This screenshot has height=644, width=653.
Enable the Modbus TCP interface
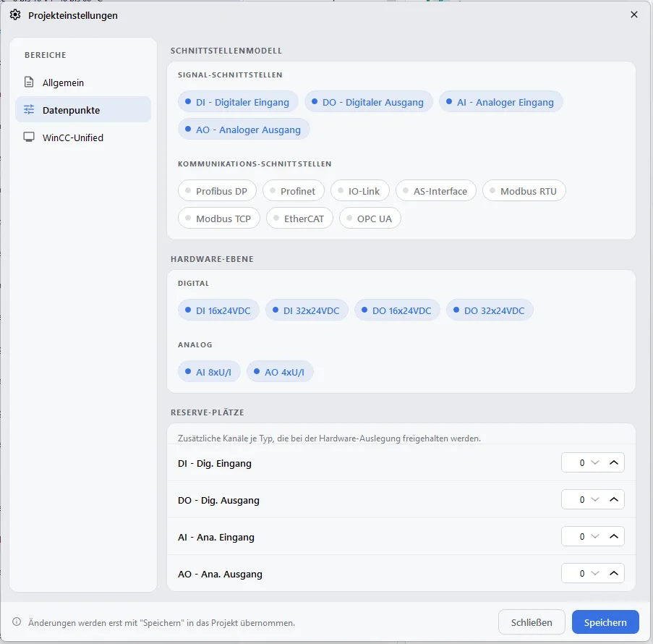pyautogui.click(x=219, y=219)
